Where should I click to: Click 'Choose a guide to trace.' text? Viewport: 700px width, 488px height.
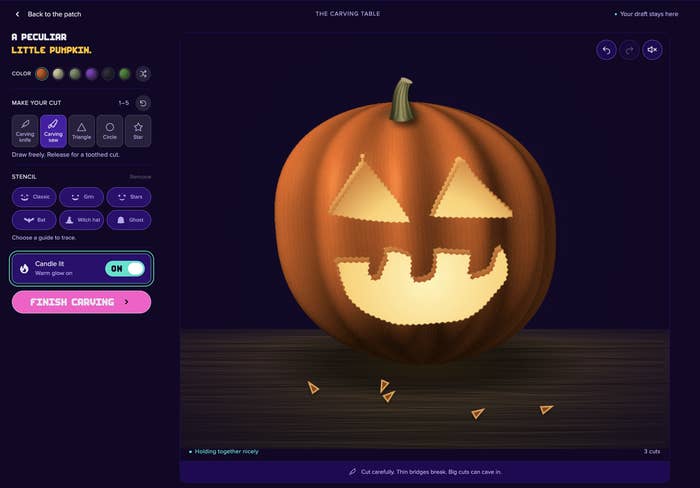click(x=44, y=238)
